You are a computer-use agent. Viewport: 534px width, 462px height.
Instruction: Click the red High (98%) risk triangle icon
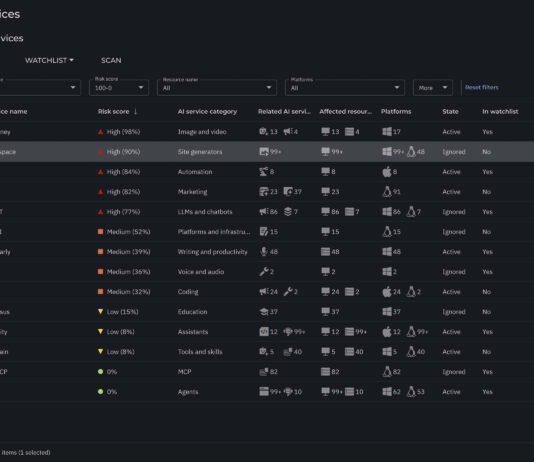[100, 132]
